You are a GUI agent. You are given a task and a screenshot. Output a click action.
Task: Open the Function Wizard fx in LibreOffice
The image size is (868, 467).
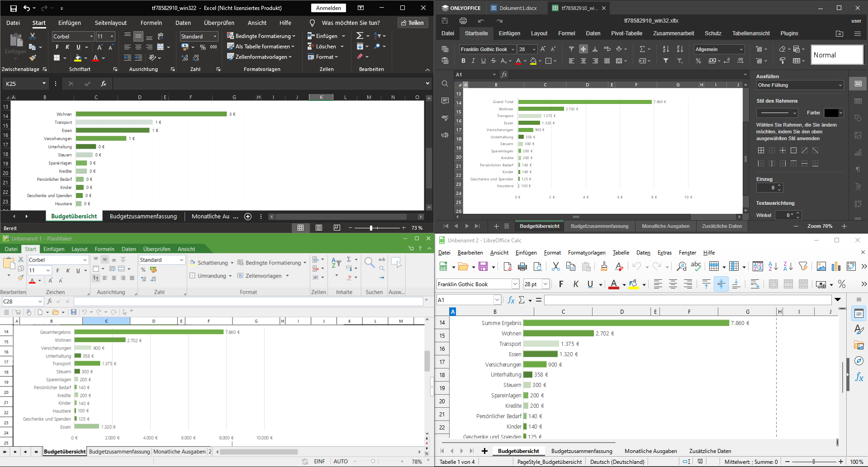point(511,300)
